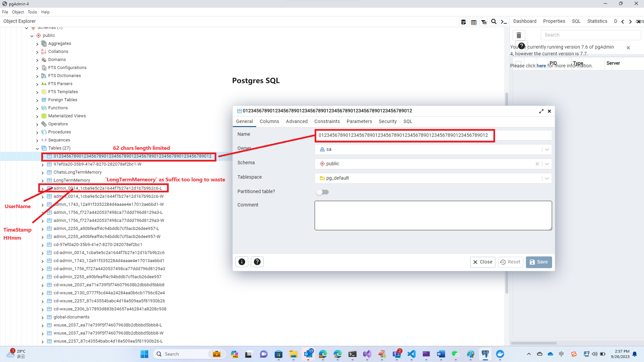Screen dimensions: 644x362
Task: Click the info icon in the table dialog
Action: [241, 262]
